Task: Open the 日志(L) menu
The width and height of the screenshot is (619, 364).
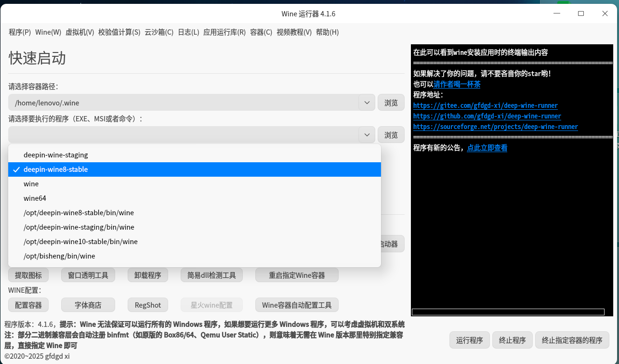Action: (188, 32)
